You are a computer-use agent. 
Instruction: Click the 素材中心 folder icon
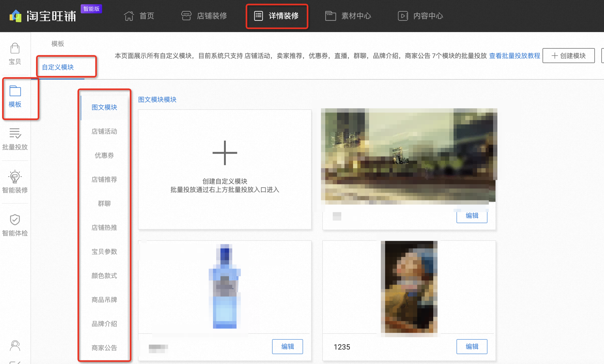(331, 16)
